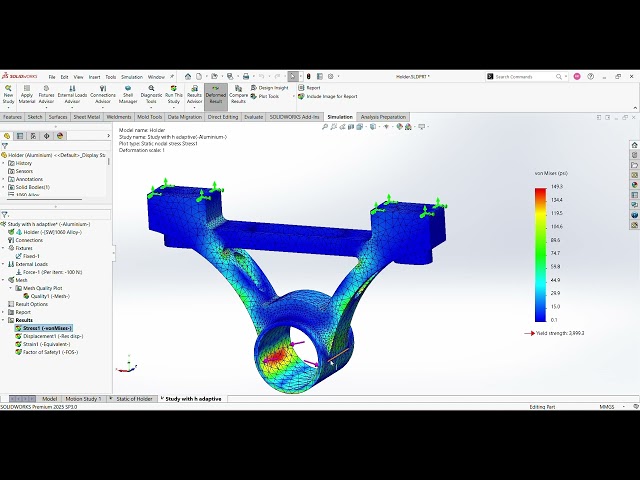
Task: Open Plot Tools
Action: 265,97
